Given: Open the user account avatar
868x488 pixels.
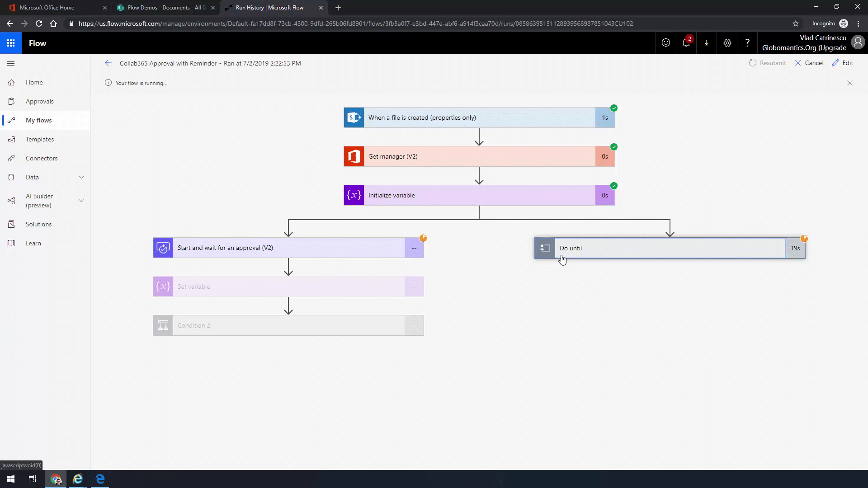Looking at the screenshot, I should [858, 42].
